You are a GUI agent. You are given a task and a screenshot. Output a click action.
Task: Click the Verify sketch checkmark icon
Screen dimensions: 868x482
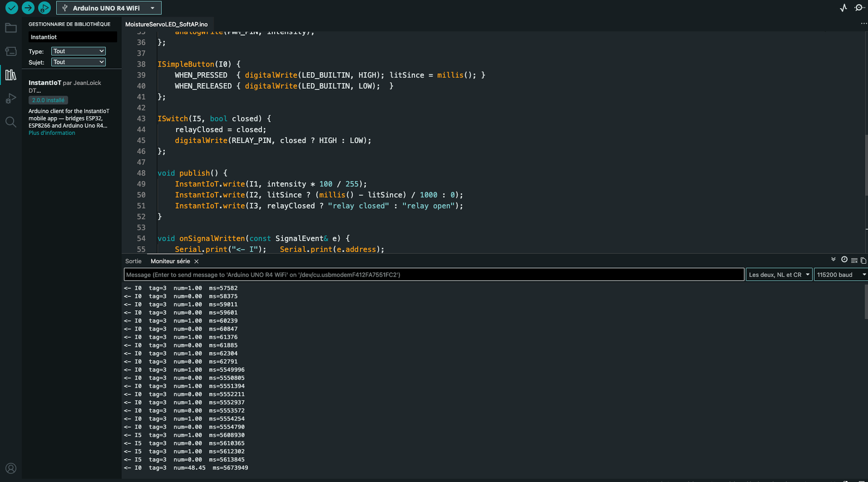coord(11,8)
